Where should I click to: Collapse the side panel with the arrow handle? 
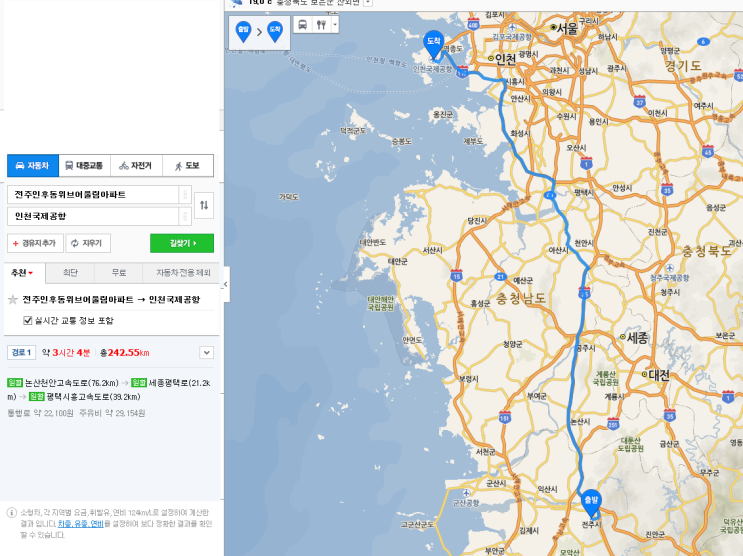pos(226,284)
